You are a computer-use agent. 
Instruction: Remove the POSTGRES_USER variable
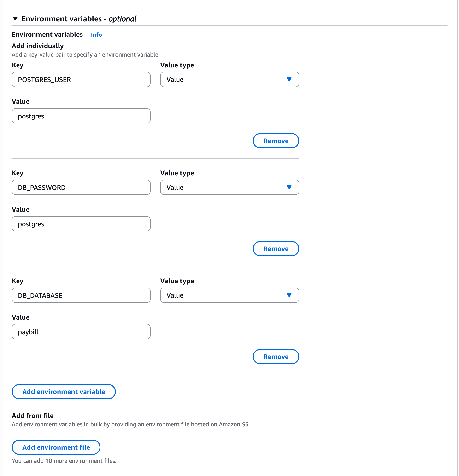pos(276,141)
